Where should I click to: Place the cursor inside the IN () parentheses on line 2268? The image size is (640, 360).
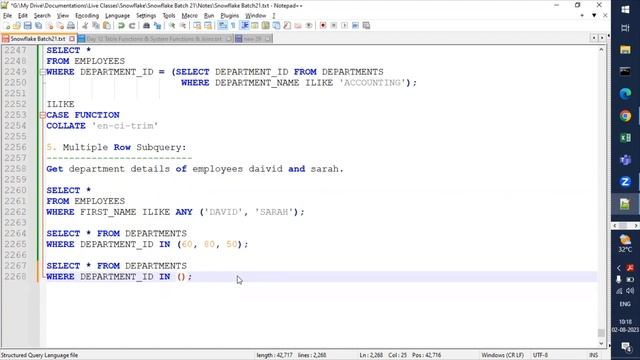coord(182,277)
